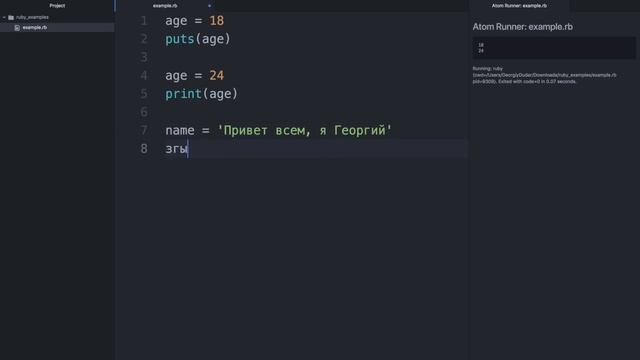This screenshot has height=360, width=640.
Task: Open the Atom Runner: example.rb tab
Action: point(519,6)
